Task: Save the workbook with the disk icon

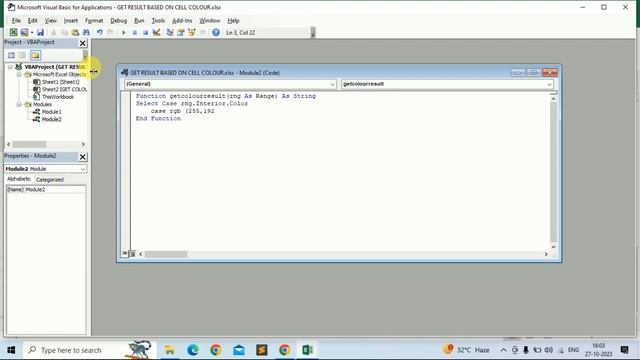Action: pos(40,32)
